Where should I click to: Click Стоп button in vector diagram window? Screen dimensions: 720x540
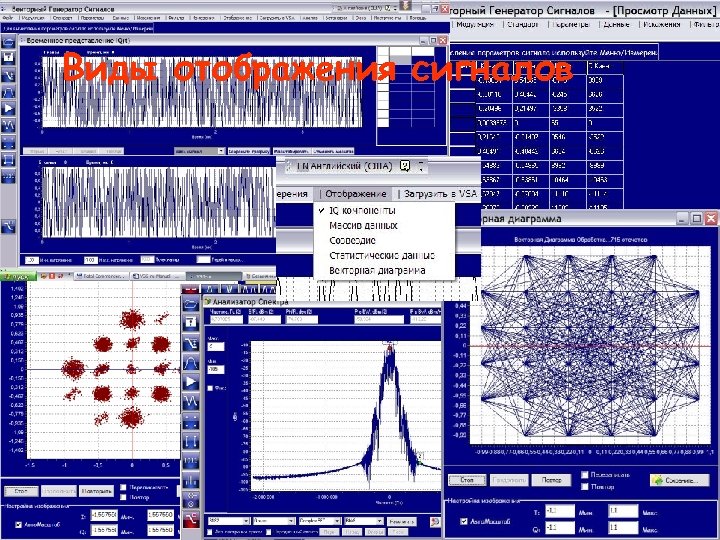tap(467, 480)
